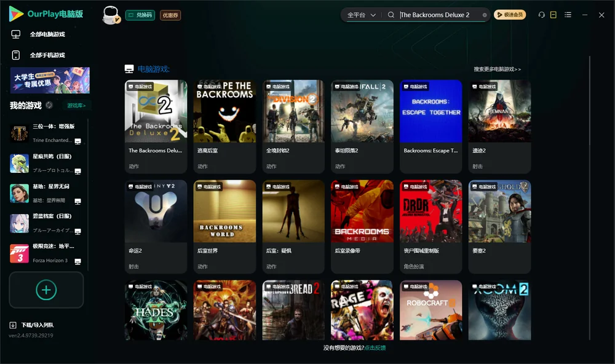The width and height of the screenshot is (615, 364).
Task: Click the 射击 genre under 遗迹2
Action: pos(477,166)
